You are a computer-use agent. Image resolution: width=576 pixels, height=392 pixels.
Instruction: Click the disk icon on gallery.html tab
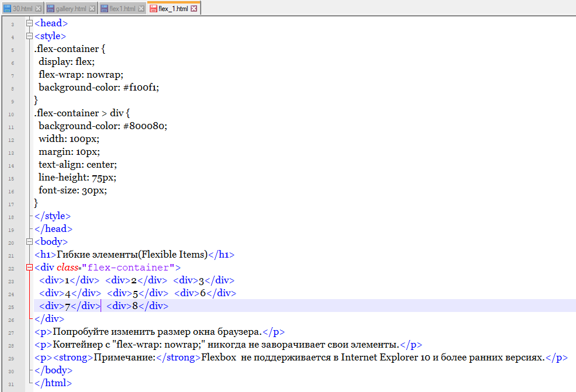pyautogui.click(x=50, y=9)
